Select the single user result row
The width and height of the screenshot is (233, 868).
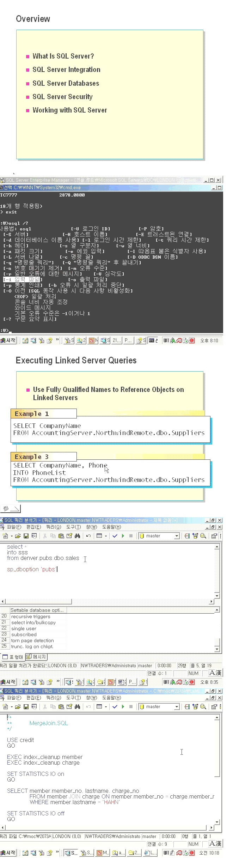click(33, 628)
